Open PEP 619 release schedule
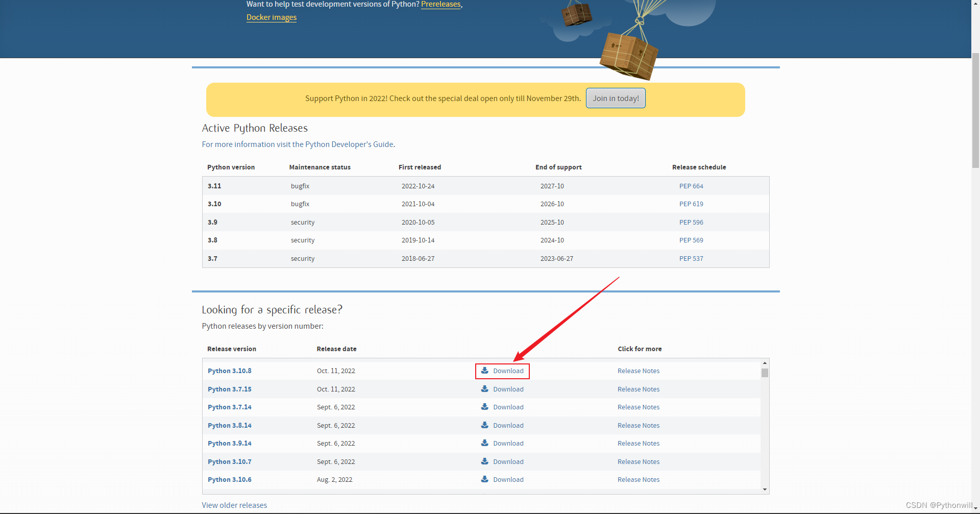Screen dimensions: 980x514 tap(691, 204)
